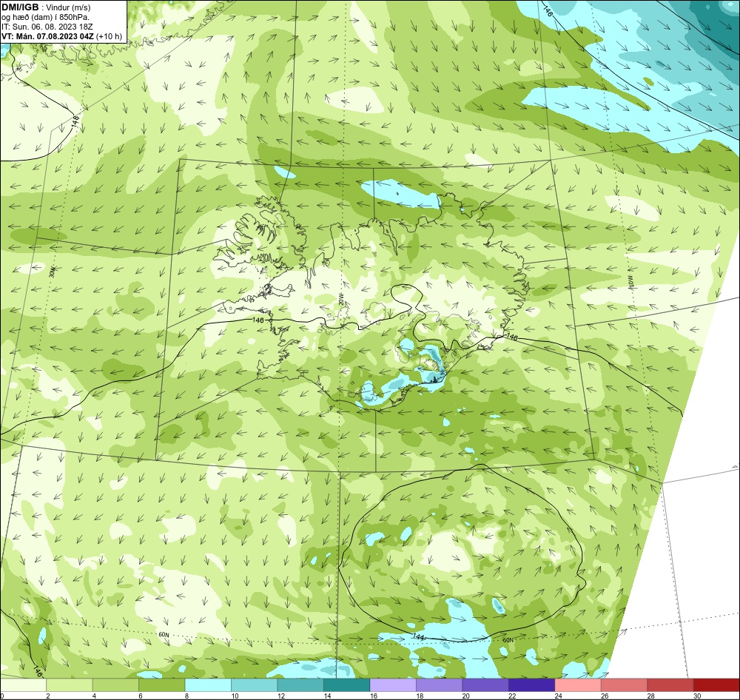The height and width of the screenshot is (700, 740).
Task: Pick the 18–20 m/s medium purple legend swatch
Action: point(440,685)
